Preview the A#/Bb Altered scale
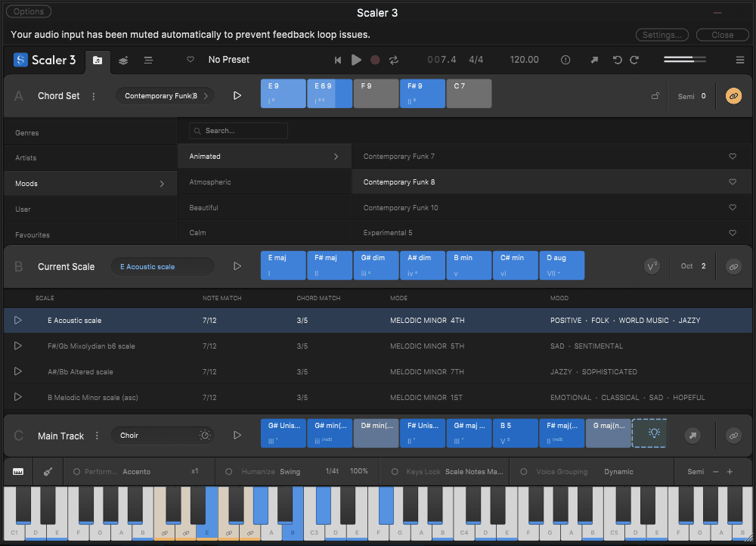Screen dimensions: 756x546 18,371
